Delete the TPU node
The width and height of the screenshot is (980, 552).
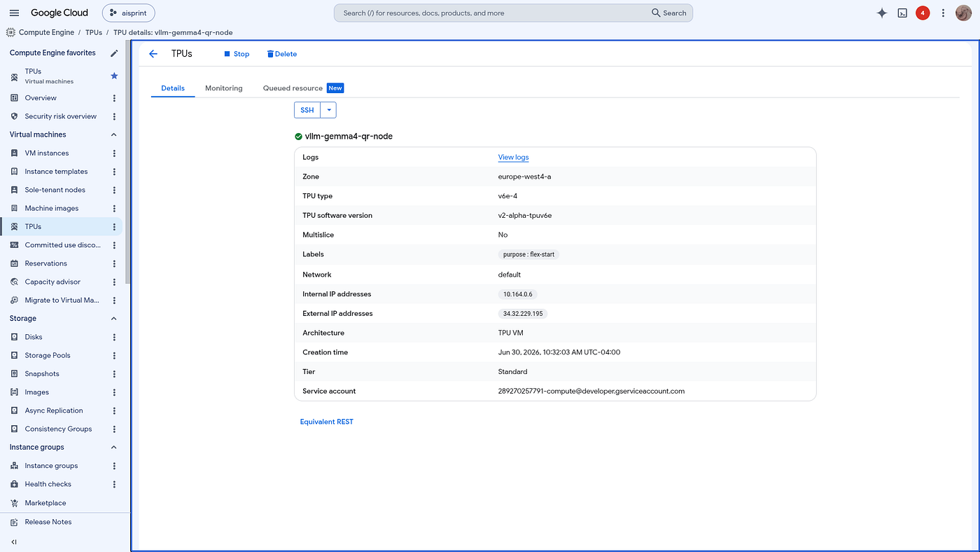click(x=282, y=54)
